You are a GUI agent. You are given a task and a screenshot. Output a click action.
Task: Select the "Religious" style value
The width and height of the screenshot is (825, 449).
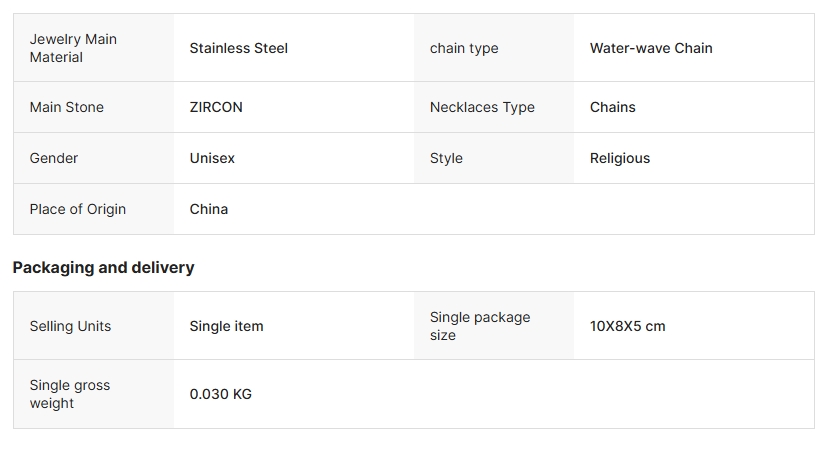620,158
